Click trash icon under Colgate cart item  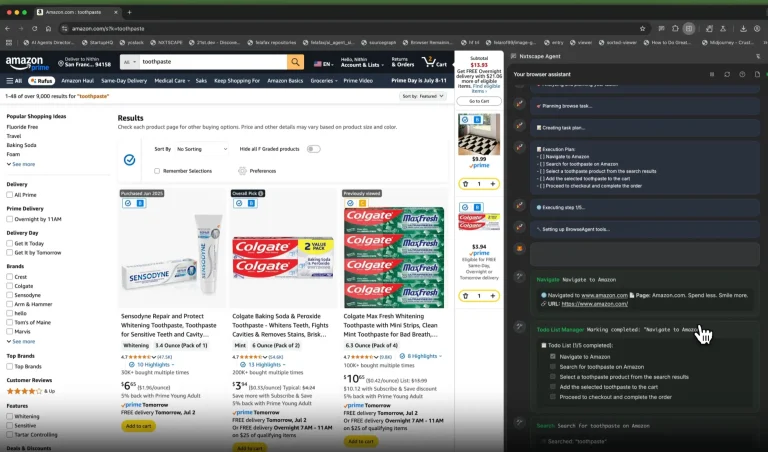click(465, 296)
